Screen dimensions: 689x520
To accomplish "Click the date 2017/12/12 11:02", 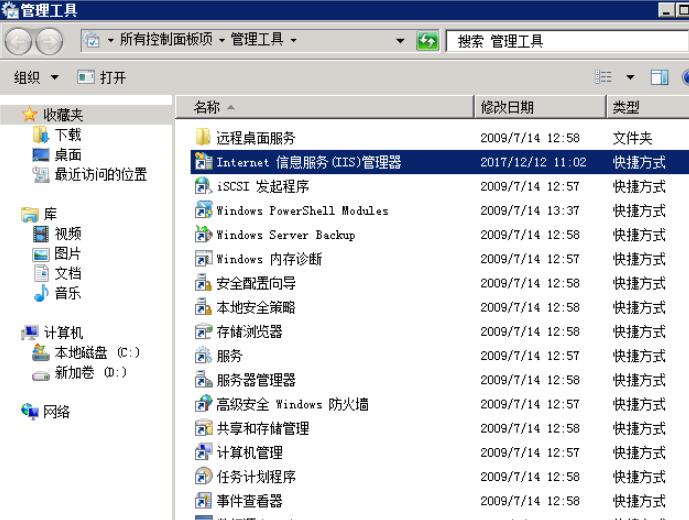I will pos(533,162).
